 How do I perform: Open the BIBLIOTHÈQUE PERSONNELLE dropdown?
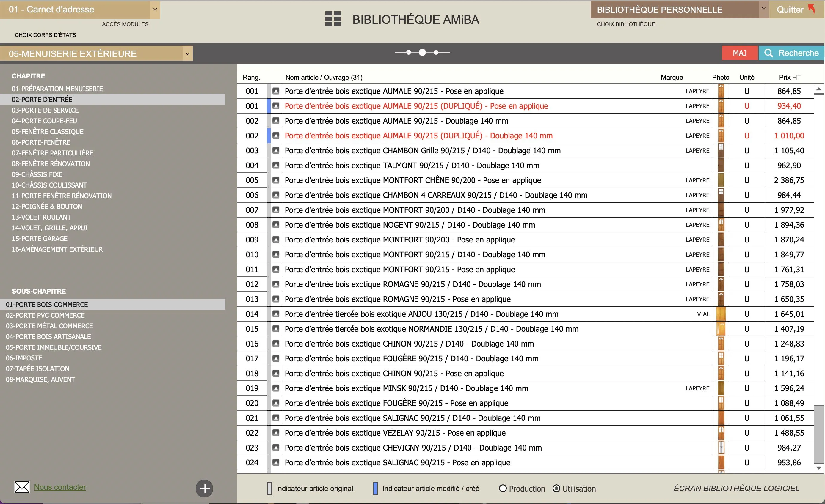click(763, 9)
